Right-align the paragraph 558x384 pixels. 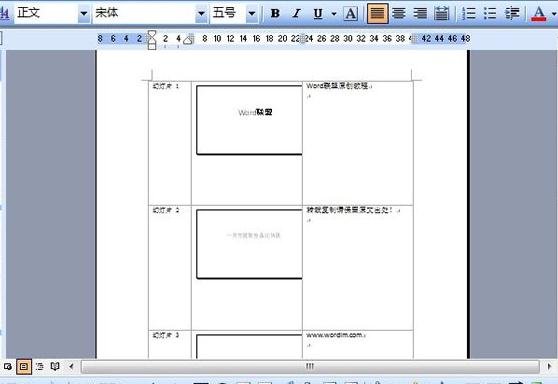420,14
